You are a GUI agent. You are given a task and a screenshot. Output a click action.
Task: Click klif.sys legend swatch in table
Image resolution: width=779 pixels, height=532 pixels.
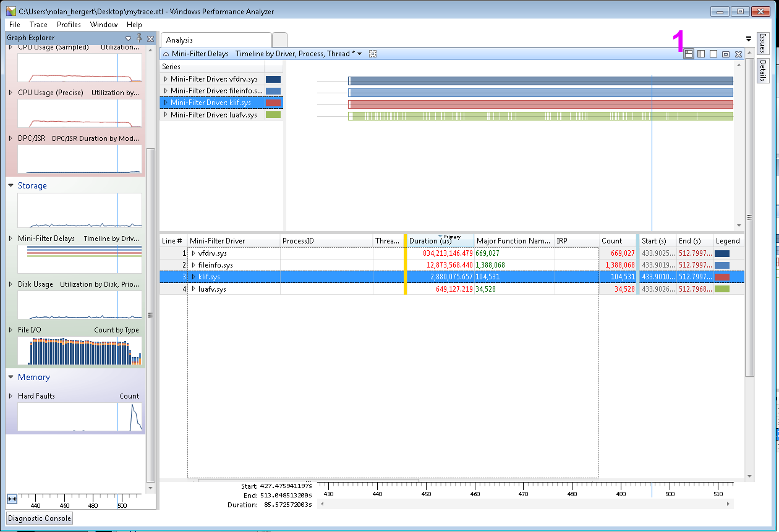coord(722,277)
